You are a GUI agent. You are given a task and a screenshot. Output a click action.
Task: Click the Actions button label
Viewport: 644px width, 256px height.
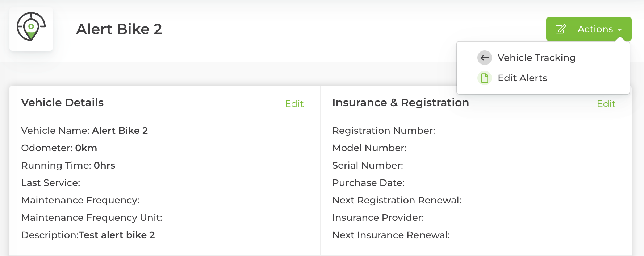click(595, 29)
